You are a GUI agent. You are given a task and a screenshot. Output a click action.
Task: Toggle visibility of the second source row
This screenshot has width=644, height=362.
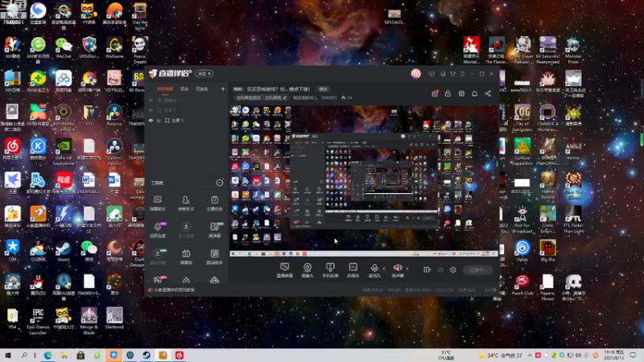coord(151,110)
